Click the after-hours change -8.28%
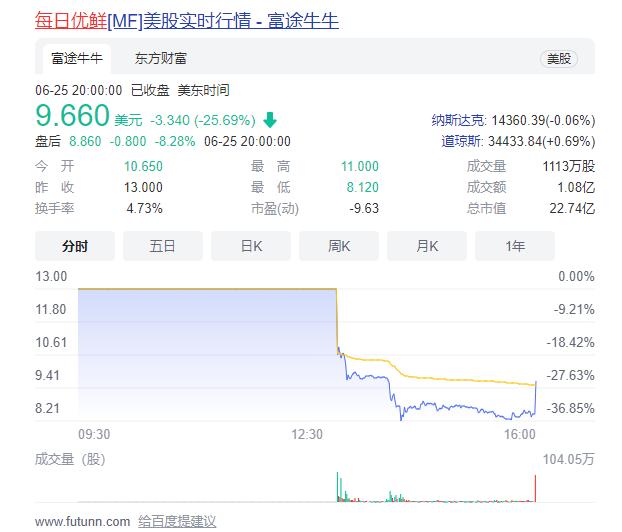This screenshot has height=532, width=622. 175,141
